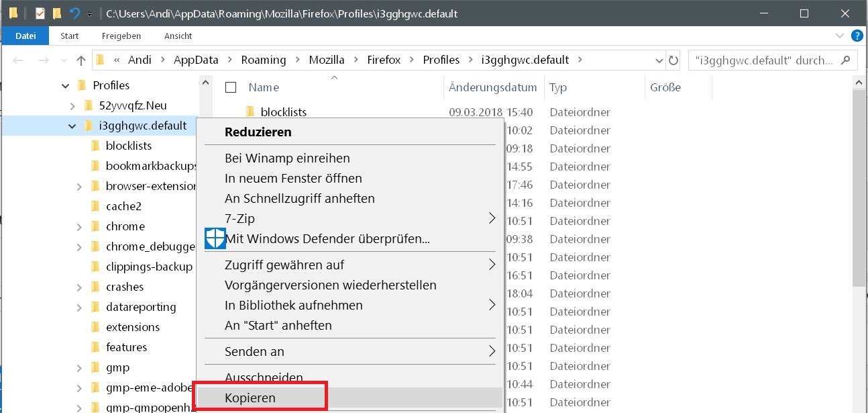Image resolution: width=868 pixels, height=413 pixels.
Task: Sort by the Typ column header
Action: [x=558, y=87]
